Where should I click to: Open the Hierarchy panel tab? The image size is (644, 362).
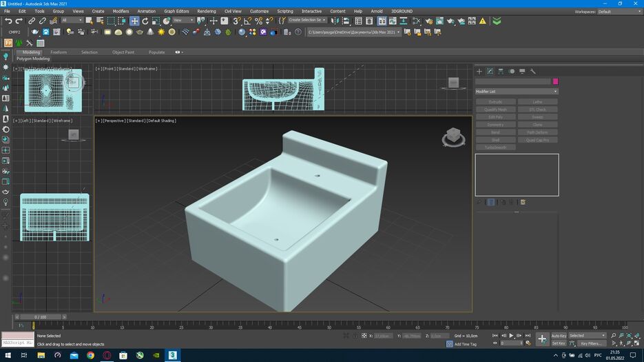click(x=501, y=71)
